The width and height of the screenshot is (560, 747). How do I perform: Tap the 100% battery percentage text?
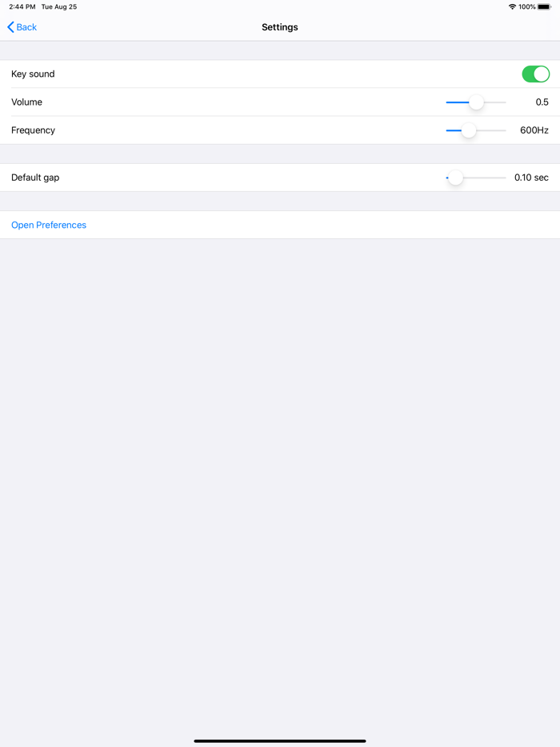(x=527, y=6)
